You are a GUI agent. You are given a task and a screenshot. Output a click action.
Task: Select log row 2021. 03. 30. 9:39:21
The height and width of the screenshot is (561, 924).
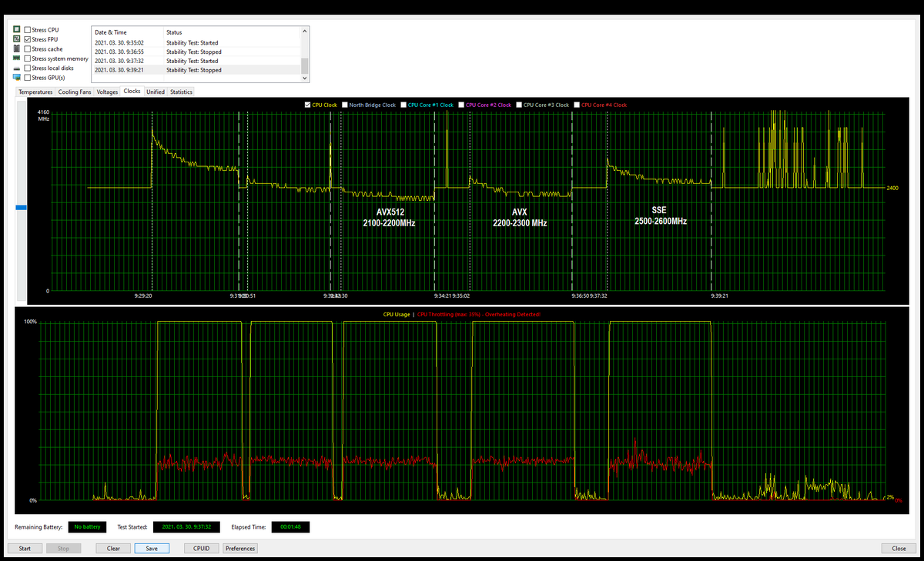196,70
